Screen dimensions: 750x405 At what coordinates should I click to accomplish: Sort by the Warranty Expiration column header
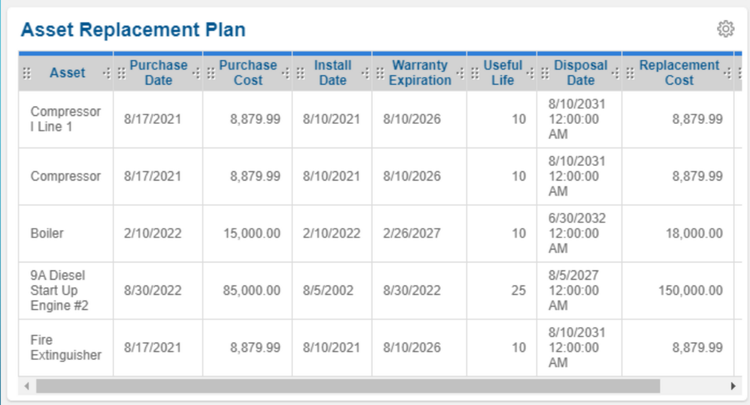coord(420,73)
